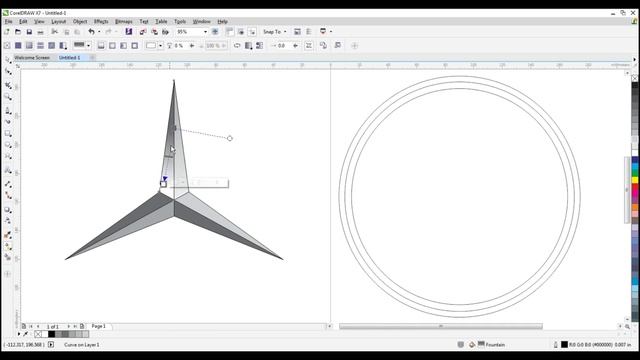Undo the last action
Screen dimensions: 640x360
(91, 31)
